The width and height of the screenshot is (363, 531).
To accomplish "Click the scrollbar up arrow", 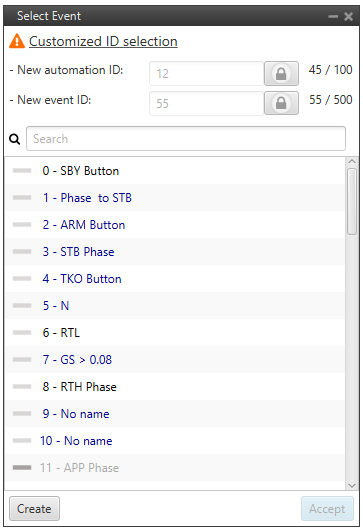I will [x=352, y=161].
